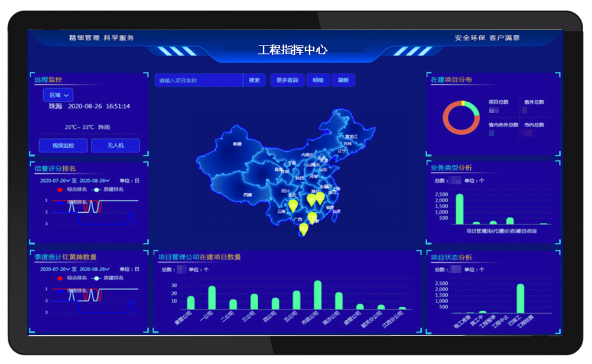Click the 刷新 refresh button

pos(343,80)
